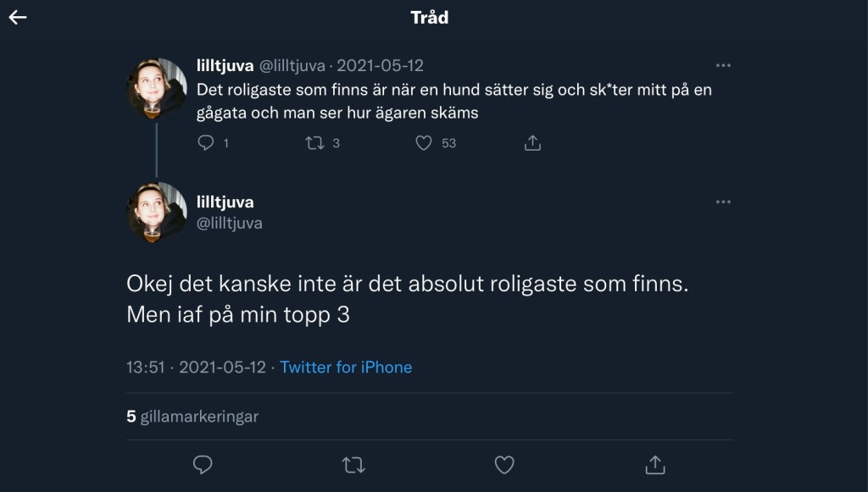This screenshot has width=868, height=492.
Task: Open the Twitter for iPhone link
Action: pos(346,368)
